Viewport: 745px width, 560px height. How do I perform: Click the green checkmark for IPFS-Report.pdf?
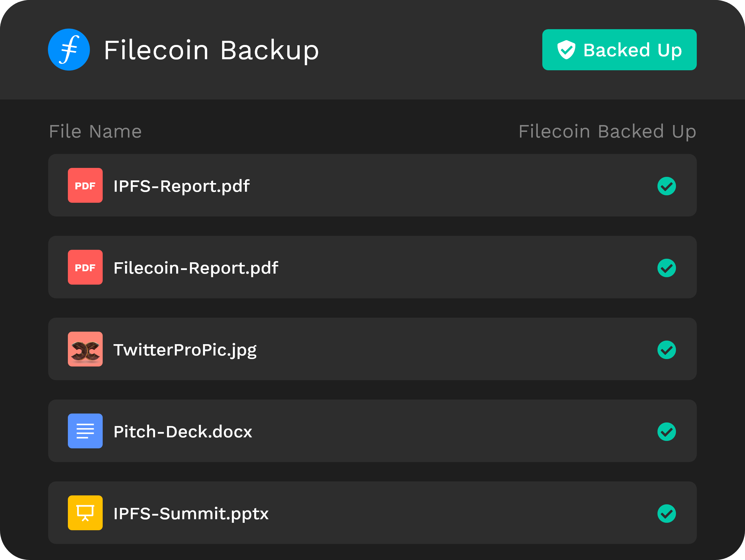pos(666,185)
